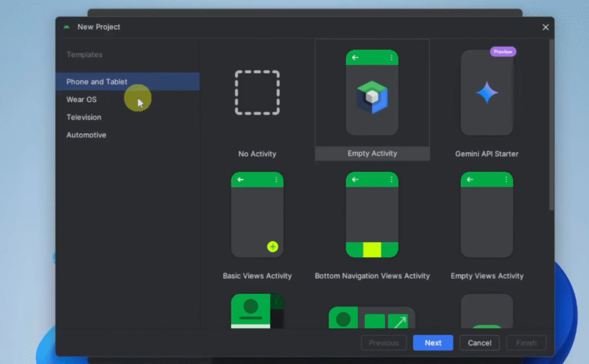This screenshot has height=364, width=589.
Task: Click overflow dots in Basic Views Activity preview
Action: [x=276, y=179]
